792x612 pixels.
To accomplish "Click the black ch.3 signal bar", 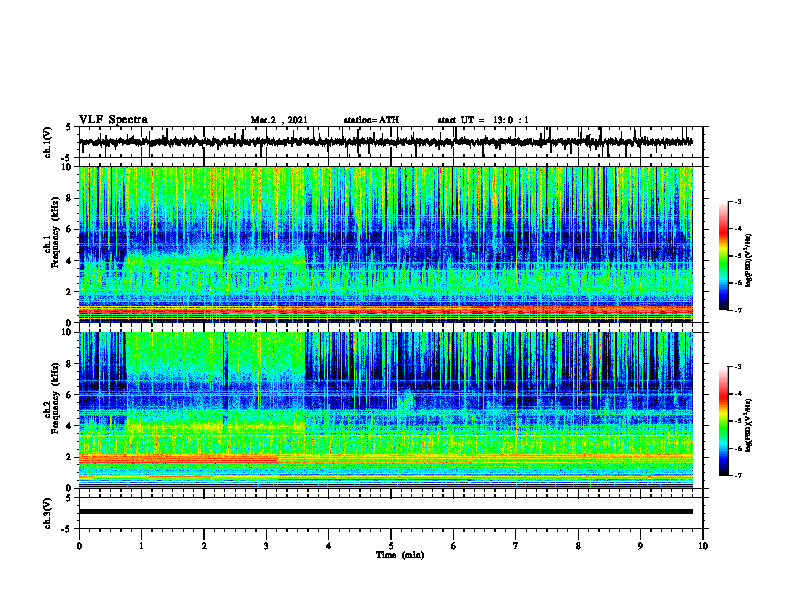I will tap(386, 512).
